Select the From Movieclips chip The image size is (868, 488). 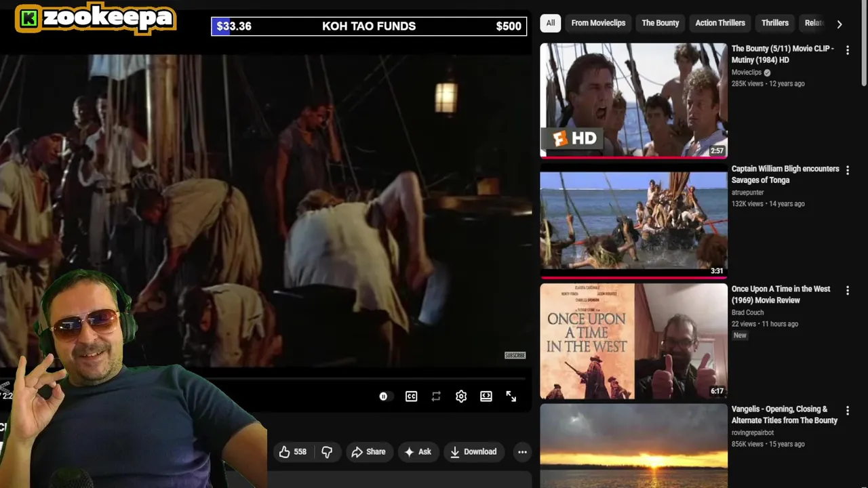(598, 23)
